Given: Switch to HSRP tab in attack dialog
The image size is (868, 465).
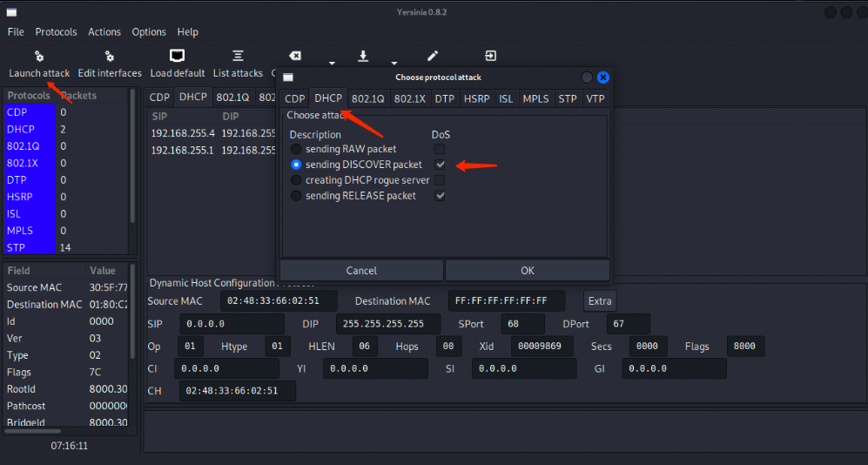Looking at the screenshot, I should click(x=476, y=98).
